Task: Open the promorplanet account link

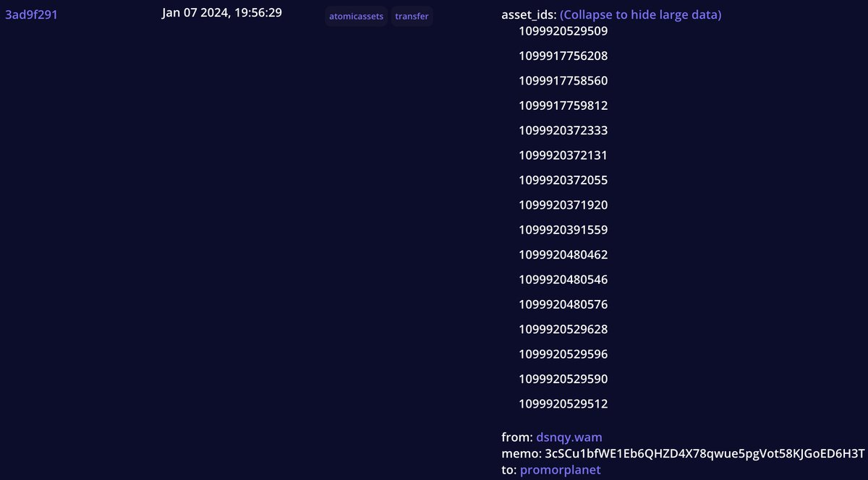Action: pos(561,470)
